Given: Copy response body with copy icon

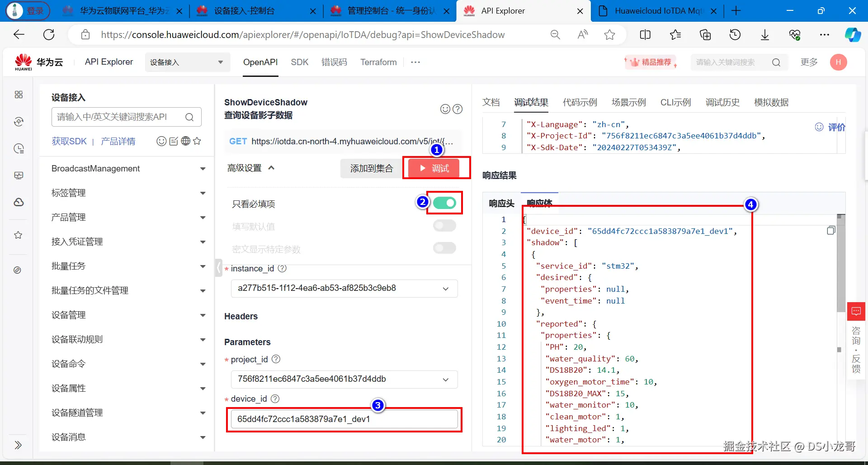Looking at the screenshot, I should [x=831, y=231].
